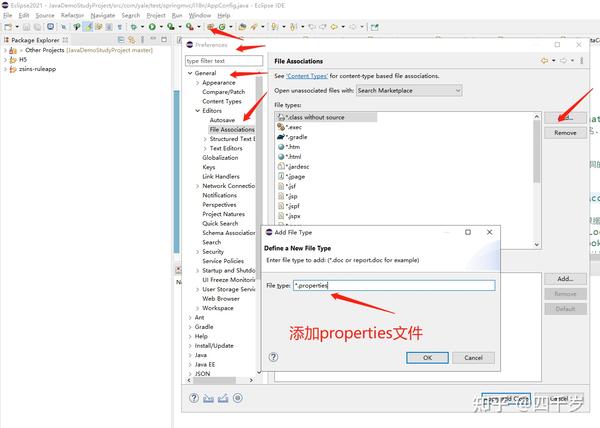Collapse the Editors tree node
Screen dimensions: 600x428
pos(197,111)
